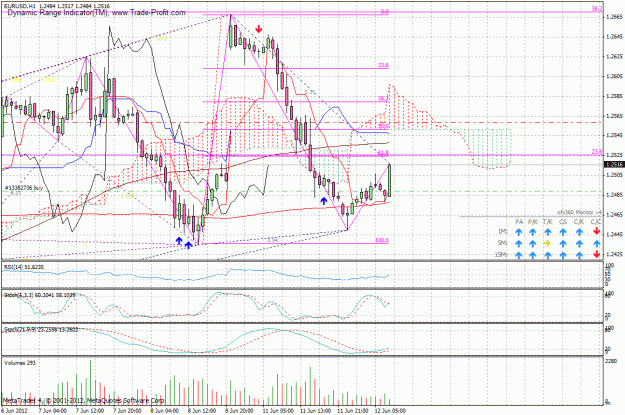The height and width of the screenshot is (415, 625).
Task: Click the RSI(14) 51.6235 indicator label
Action: (22, 267)
